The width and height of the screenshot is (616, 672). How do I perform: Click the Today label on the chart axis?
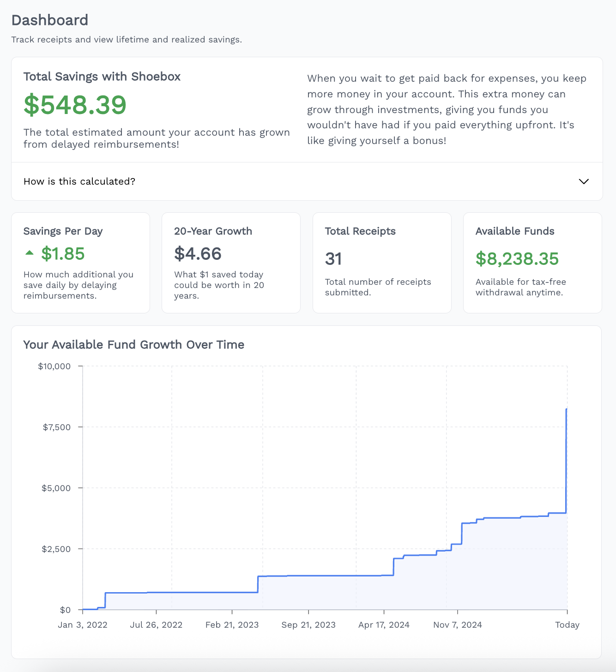click(x=567, y=625)
